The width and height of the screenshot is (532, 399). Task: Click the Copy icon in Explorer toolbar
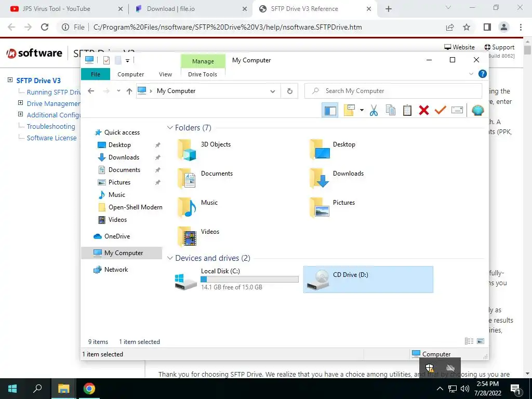pos(391,110)
